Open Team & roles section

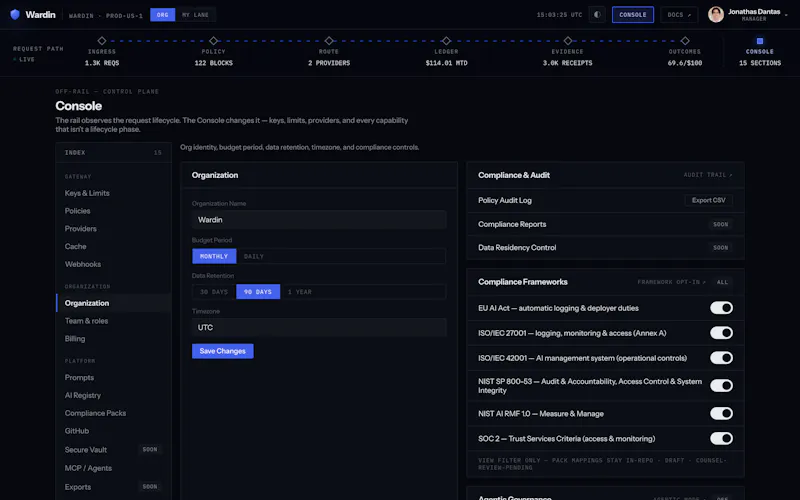click(86, 321)
